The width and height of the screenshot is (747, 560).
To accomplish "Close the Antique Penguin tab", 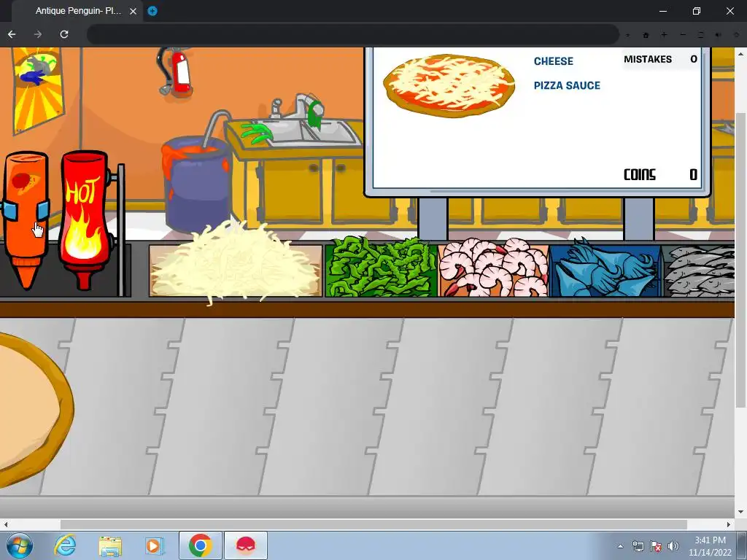I will [x=133, y=11].
